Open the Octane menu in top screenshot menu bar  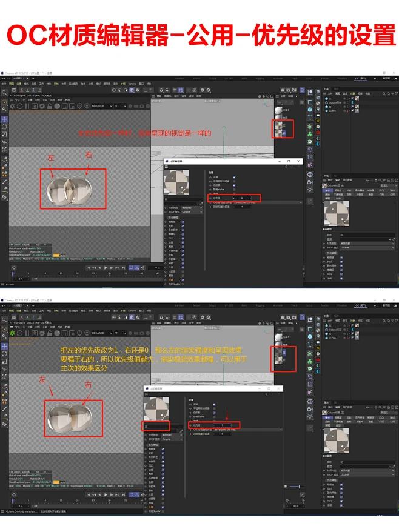[132, 84]
